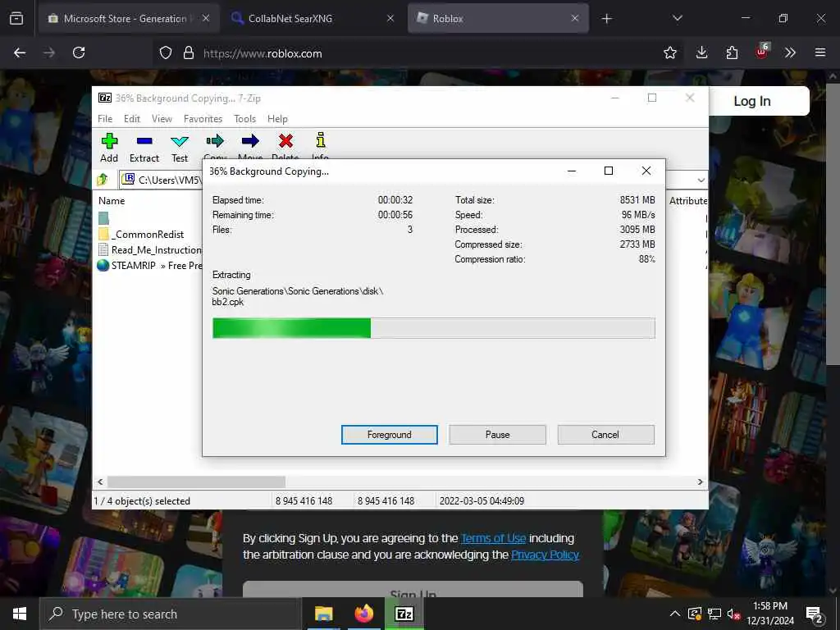Click the red X Delete toolbar icon
The image size is (840, 630).
285,141
